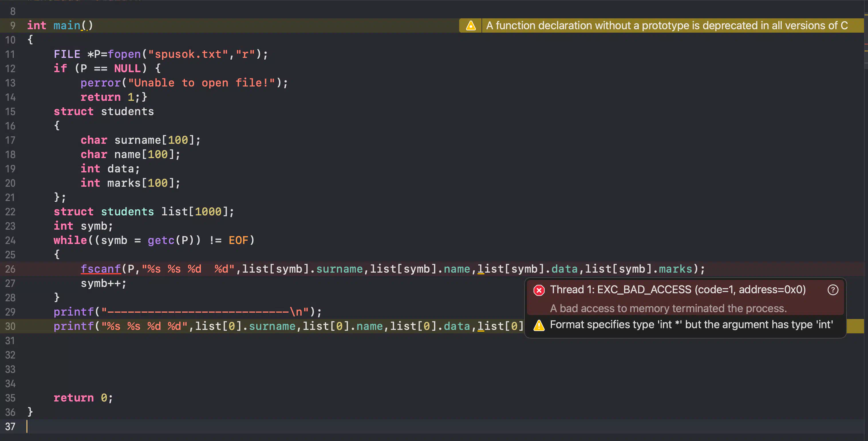The image size is (868, 441).
Task: Open the help question mark in the error popup
Action: pyautogui.click(x=833, y=290)
